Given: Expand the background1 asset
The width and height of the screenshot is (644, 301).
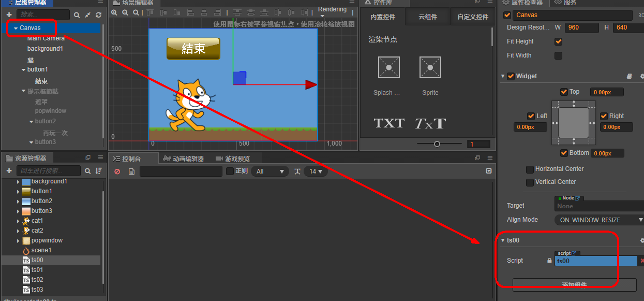Looking at the screenshot, I should pos(18,182).
